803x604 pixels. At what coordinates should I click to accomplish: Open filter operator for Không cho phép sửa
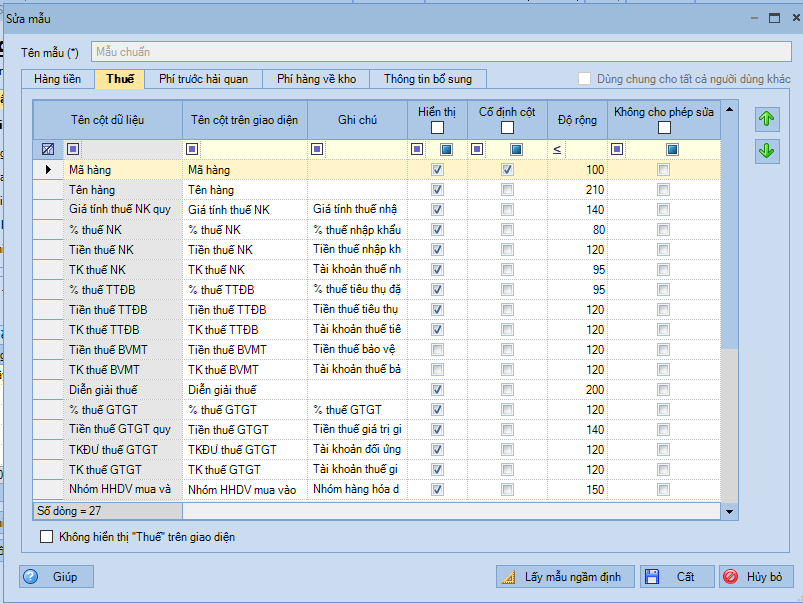[617, 149]
